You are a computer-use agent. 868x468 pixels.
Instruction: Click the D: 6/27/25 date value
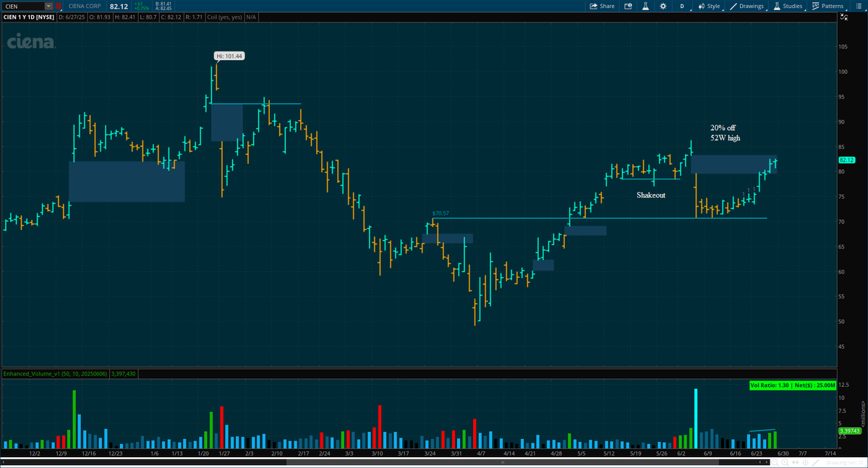tap(71, 16)
